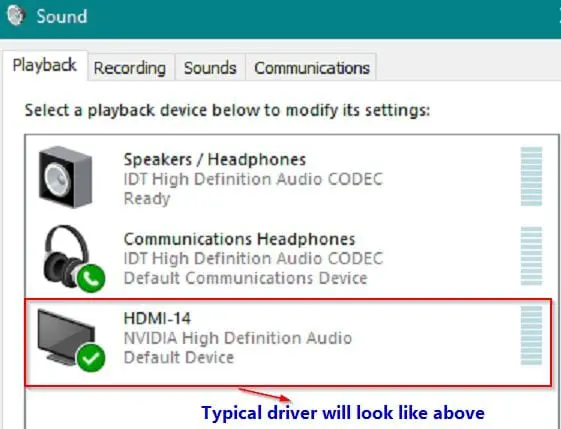Switch to the Recording tab

coord(130,68)
